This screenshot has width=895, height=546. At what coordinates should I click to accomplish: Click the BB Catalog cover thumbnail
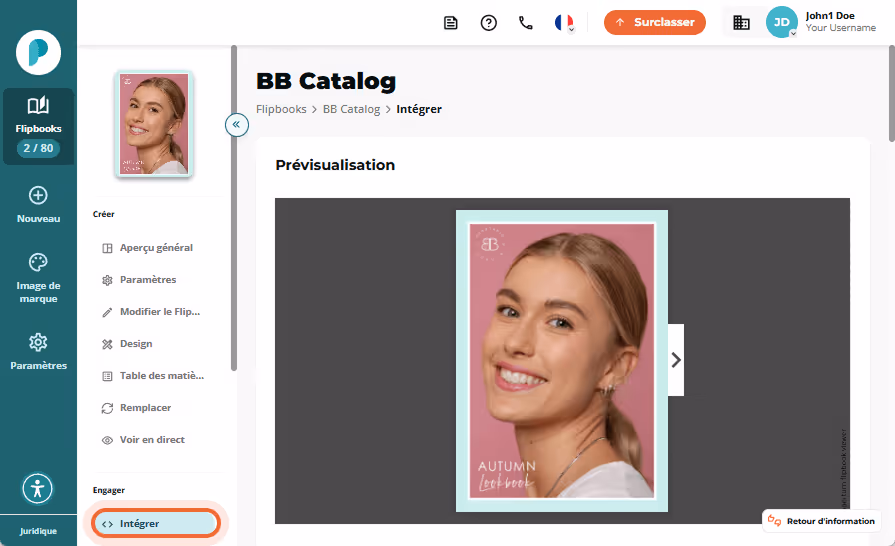click(x=154, y=124)
